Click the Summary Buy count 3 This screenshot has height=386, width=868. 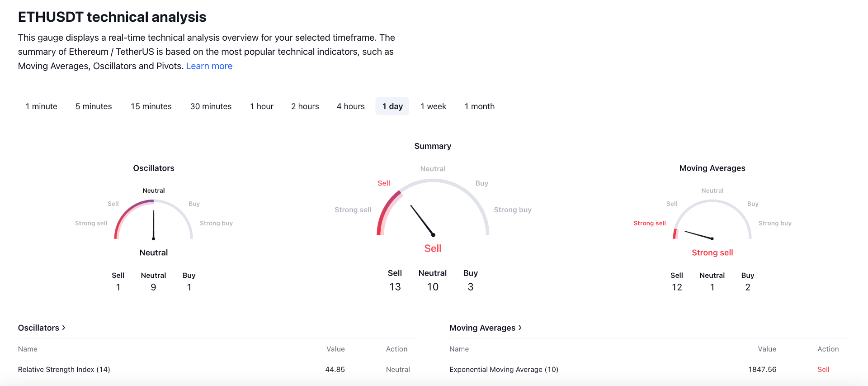[471, 287]
